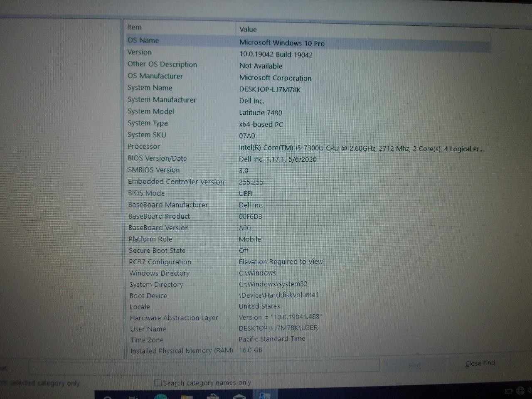The image size is (532, 399).
Task: Click the 'C:\Windows\system32' value
Action: [x=273, y=284]
